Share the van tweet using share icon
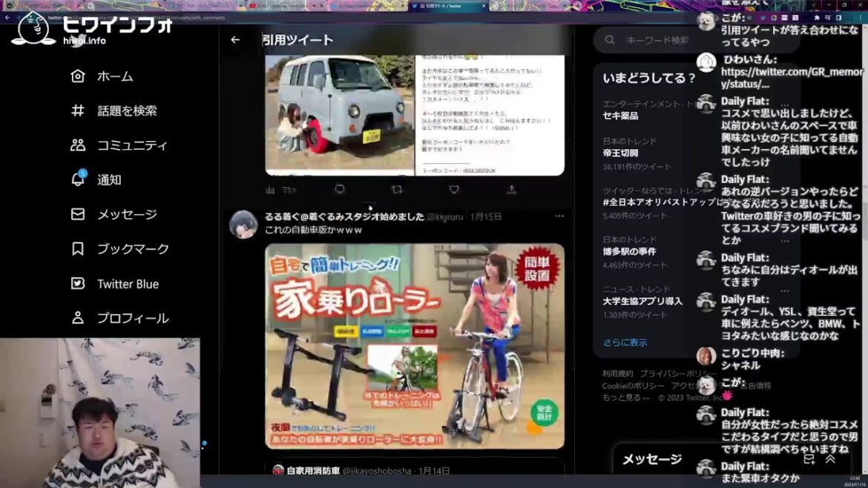This screenshot has height=488, width=868. tap(511, 190)
